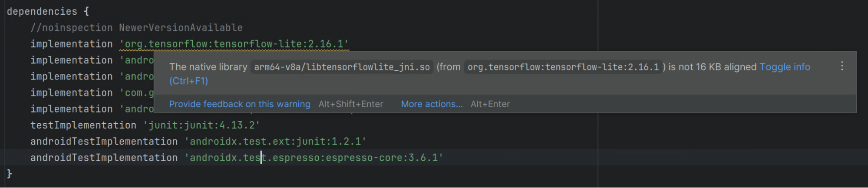Click the opening brace after dependencies

pos(86,11)
